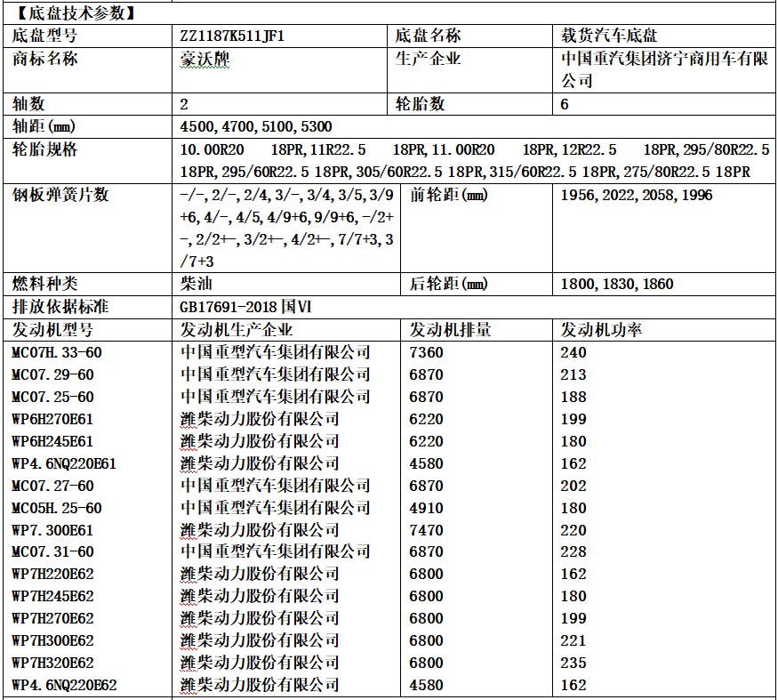Select engine model WP6H270E61
The height and width of the screenshot is (700, 778).
click(x=52, y=419)
